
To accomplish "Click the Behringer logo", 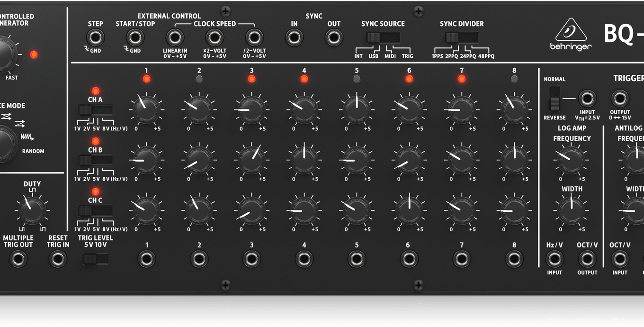I will (571, 36).
